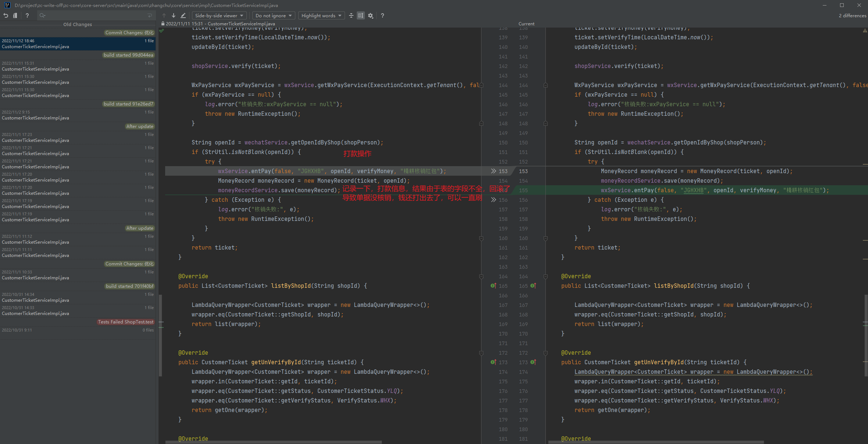Toggle synchronize scrolling button
The image size is (868, 444).
coord(361,15)
